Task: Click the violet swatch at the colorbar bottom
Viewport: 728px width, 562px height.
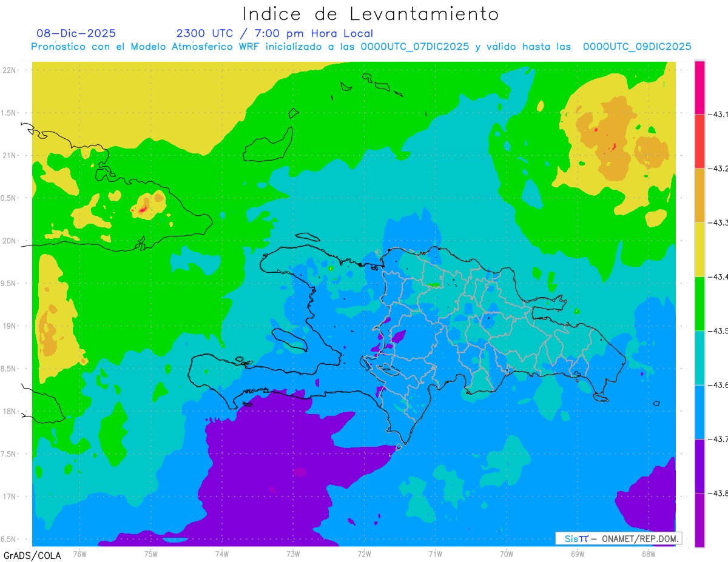Action: tap(699, 520)
